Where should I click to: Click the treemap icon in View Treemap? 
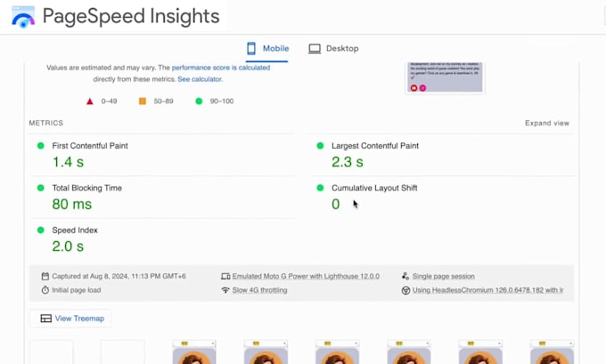coord(46,319)
